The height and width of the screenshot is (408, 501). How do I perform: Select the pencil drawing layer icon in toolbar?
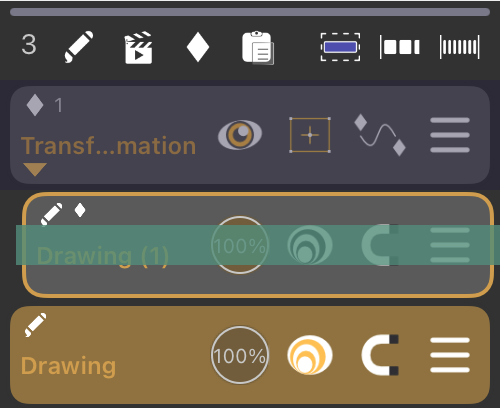(x=79, y=47)
